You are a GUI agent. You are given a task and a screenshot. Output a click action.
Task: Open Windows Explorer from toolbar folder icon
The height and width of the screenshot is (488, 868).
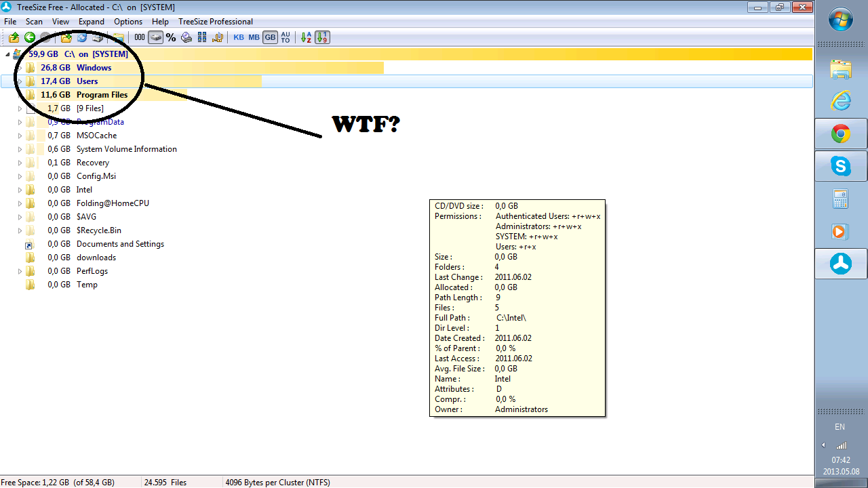click(119, 37)
